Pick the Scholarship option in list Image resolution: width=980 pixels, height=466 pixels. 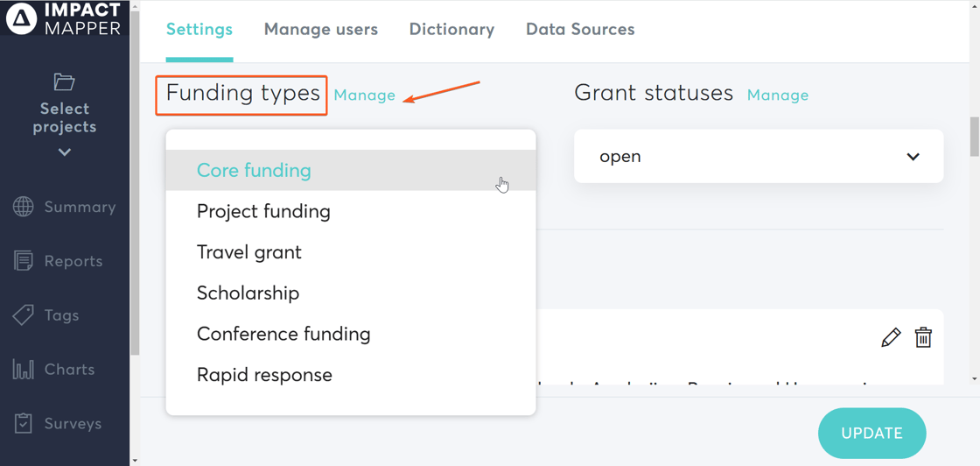[248, 293]
